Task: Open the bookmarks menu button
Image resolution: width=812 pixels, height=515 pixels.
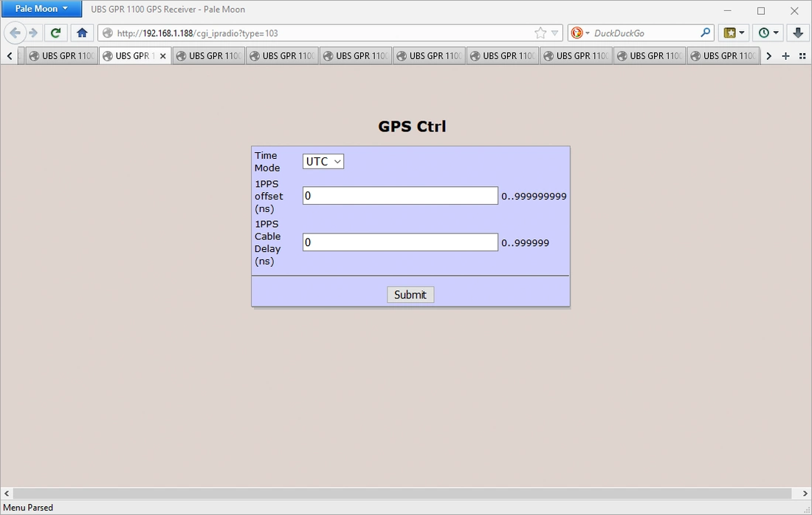Action: (733, 33)
